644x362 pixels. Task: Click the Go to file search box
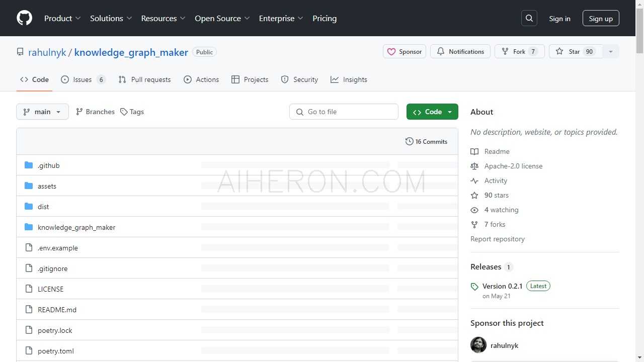tap(344, 111)
